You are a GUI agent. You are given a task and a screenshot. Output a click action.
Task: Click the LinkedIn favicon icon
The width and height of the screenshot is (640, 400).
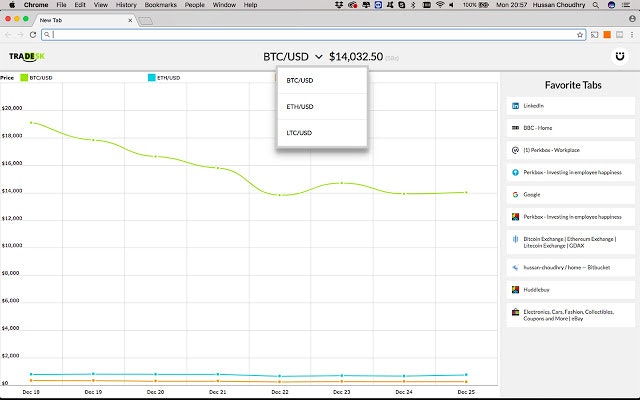click(x=515, y=106)
